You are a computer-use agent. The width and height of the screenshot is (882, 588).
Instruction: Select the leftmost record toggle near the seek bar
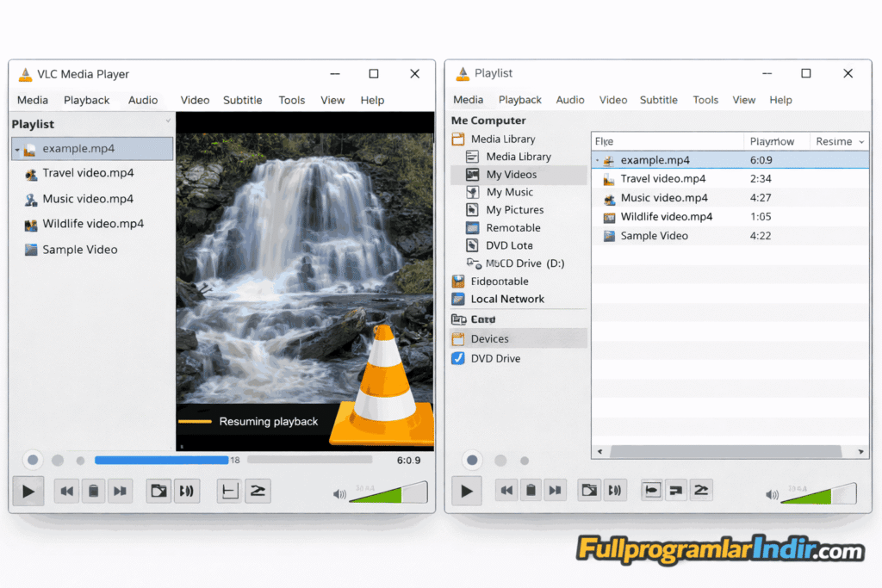click(33, 460)
